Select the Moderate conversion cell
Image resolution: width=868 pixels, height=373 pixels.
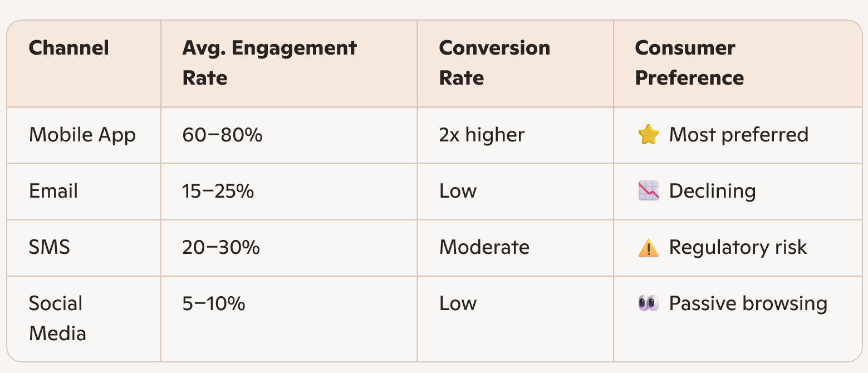coord(484,248)
